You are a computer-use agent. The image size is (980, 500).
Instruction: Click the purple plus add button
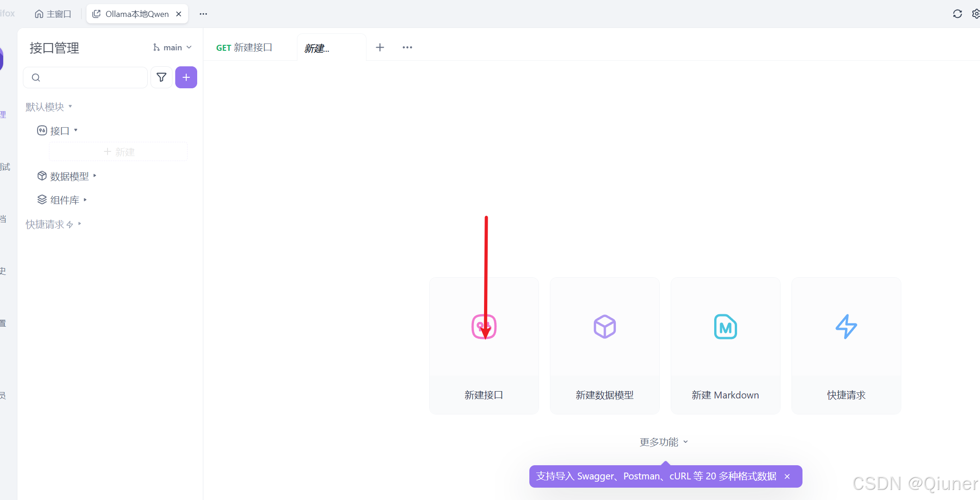186,77
